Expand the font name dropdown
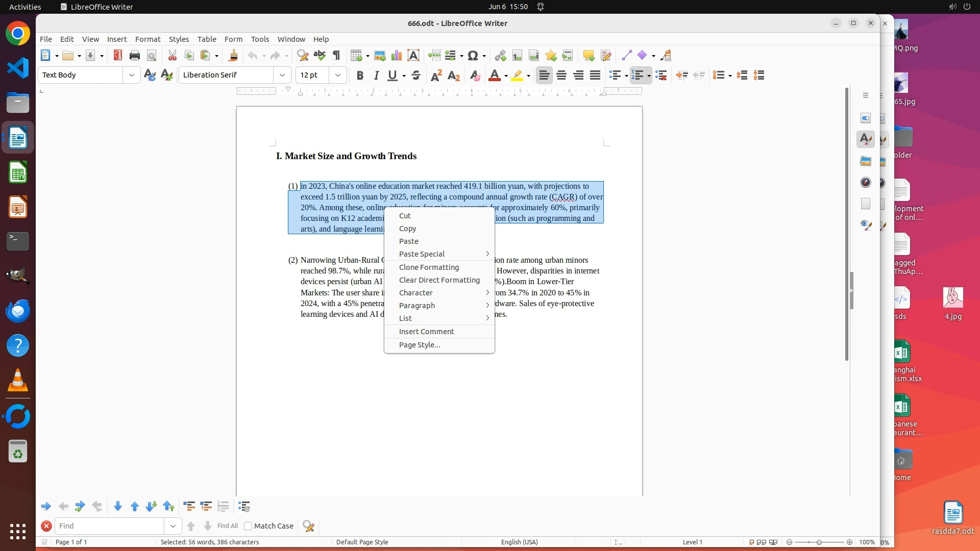 282,75
